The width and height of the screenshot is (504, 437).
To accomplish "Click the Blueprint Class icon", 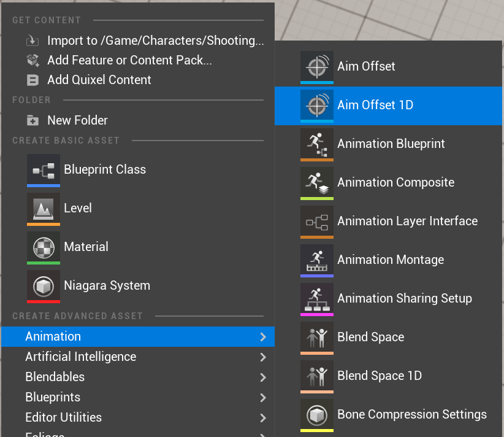I will [x=44, y=169].
